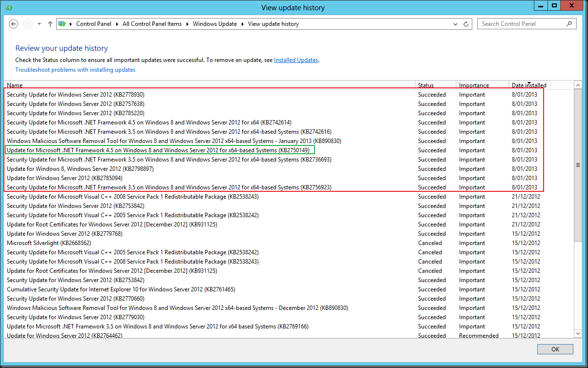Click the search magnifier icon
Image resolution: width=588 pixels, height=368 pixels.
click(x=570, y=23)
